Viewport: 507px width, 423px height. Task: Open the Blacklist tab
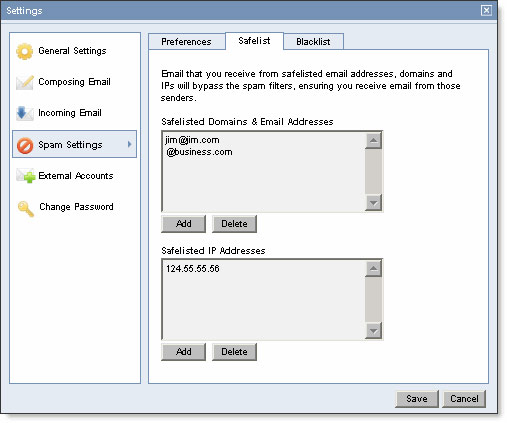(313, 42)
